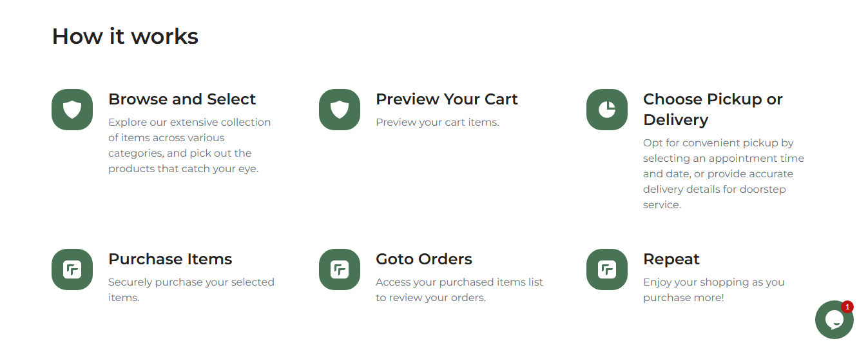This screenshot has width=868, height=352.
Task: Open the chat bubble widget
Action: tap(834, 320)
